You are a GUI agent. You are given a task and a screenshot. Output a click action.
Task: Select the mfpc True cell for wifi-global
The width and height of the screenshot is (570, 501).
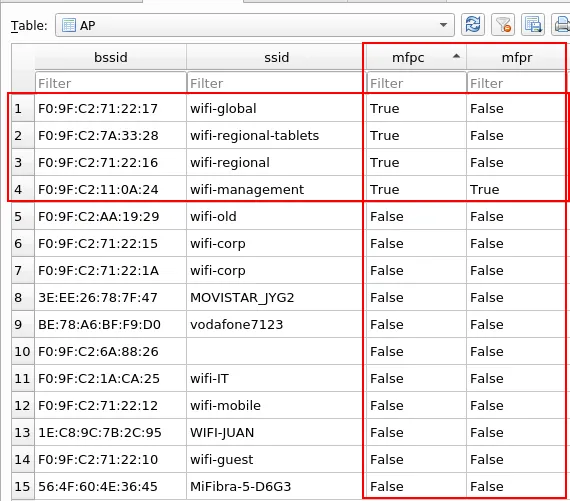click(416, 108)
